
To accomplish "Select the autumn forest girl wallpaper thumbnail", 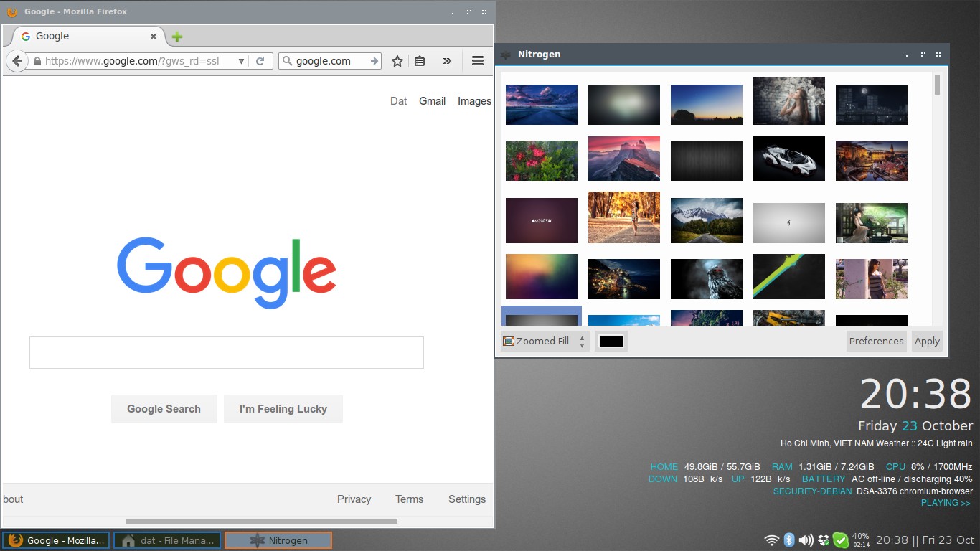I will pos(624,217).
